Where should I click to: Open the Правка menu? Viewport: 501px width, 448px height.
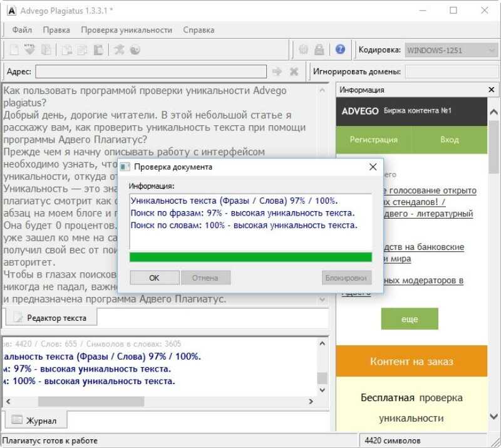pyautogui.click(x=56, y=30)
